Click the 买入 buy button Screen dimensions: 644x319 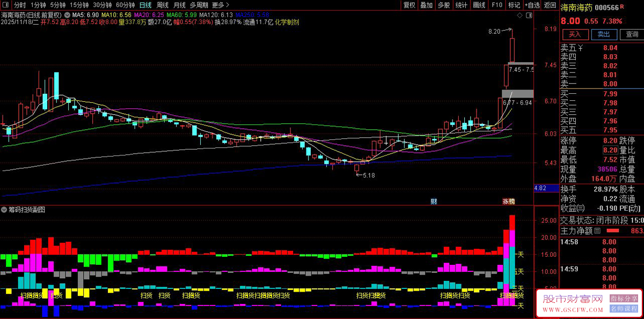[x=575, y=34]
